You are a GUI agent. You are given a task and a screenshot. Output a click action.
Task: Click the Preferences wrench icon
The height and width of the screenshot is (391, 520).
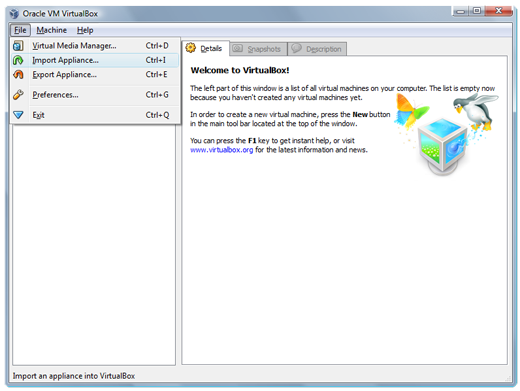(x=18, y=95)
